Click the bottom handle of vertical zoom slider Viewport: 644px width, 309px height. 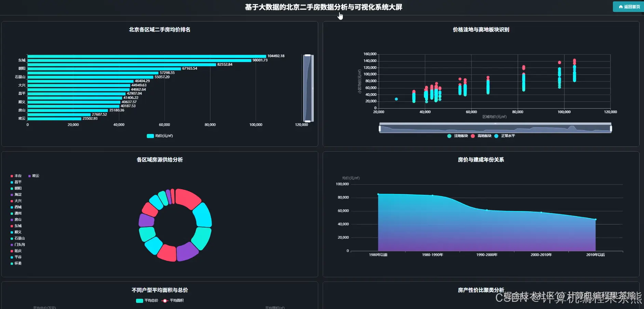pyautogui.click(x=308, y=121)
